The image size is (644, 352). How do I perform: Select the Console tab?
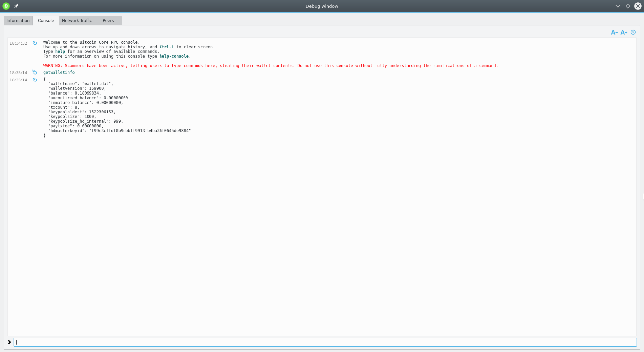[46, 21]
